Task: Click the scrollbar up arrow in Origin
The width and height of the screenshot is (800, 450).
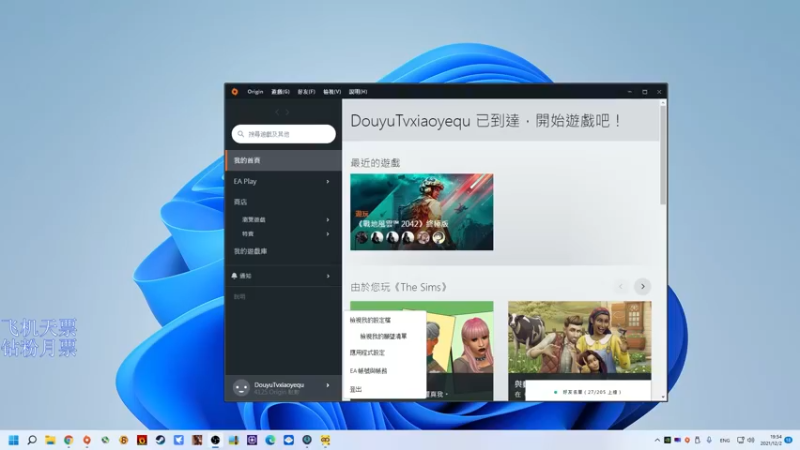Action: (663, 103)
